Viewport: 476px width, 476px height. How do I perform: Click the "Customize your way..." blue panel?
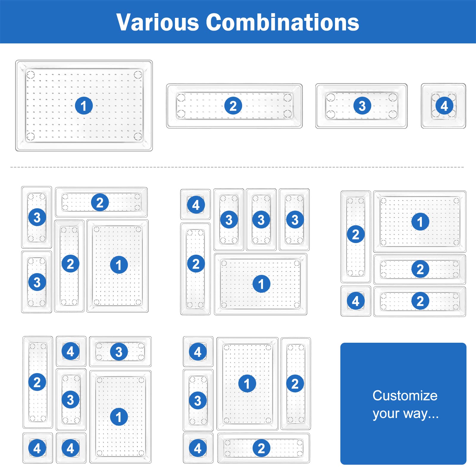(x=403, y=403)
